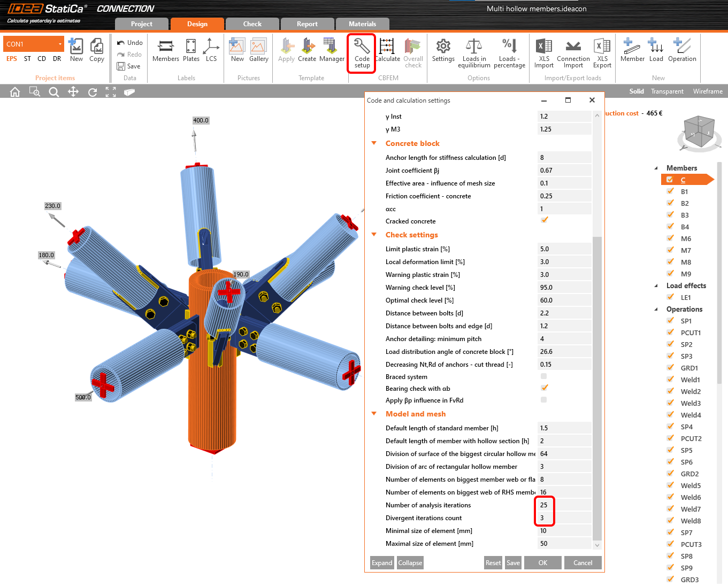Collapse the Concrete block section
Viewport: 728px width, 587px height.
click(x=374, y=143)
